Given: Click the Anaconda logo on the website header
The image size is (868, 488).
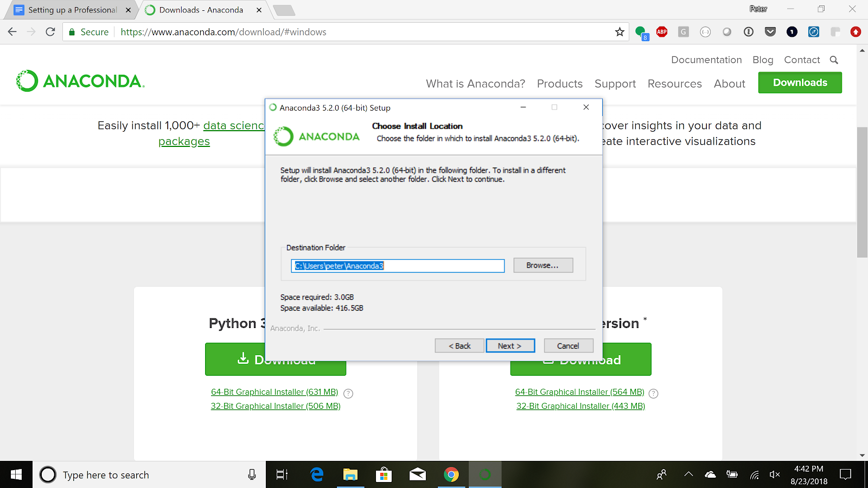Looking at the screenshot, I should click(80, 81).
